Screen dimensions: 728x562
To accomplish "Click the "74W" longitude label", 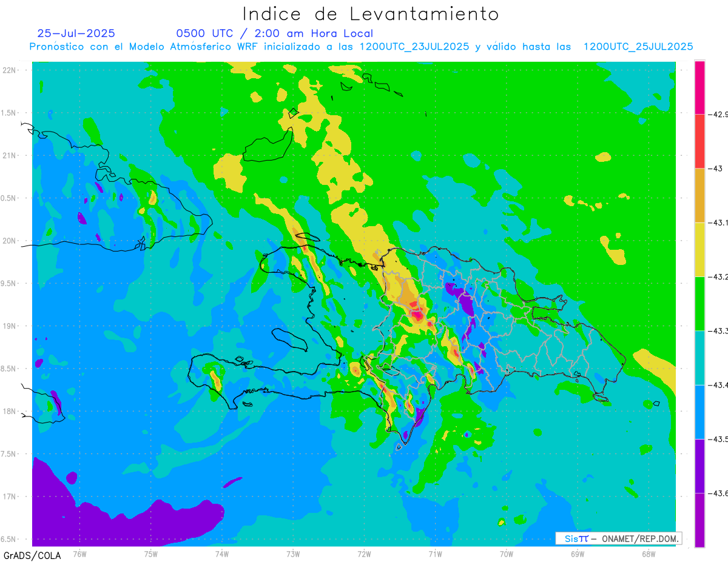I will pyautogui.click(x=222, y=554).
